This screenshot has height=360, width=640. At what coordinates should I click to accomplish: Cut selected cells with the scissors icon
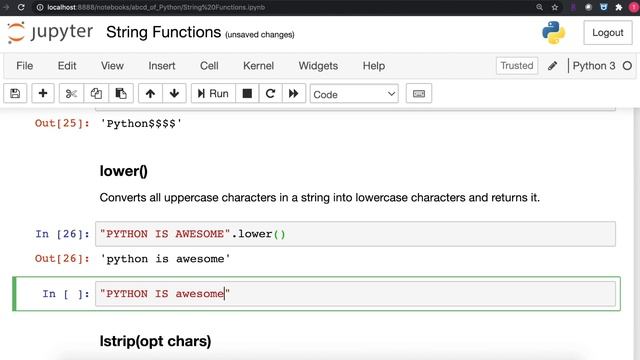pos(71,93)
